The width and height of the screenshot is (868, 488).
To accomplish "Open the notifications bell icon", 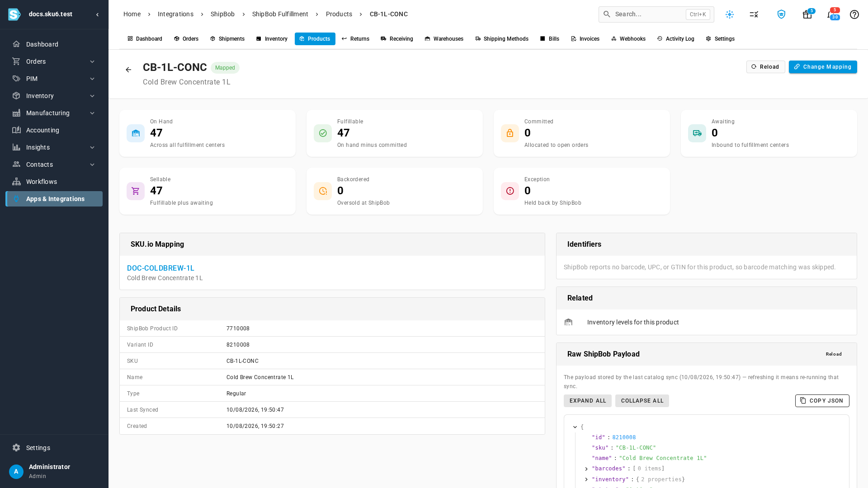I will pyautogui.click(x=830, y=14).
